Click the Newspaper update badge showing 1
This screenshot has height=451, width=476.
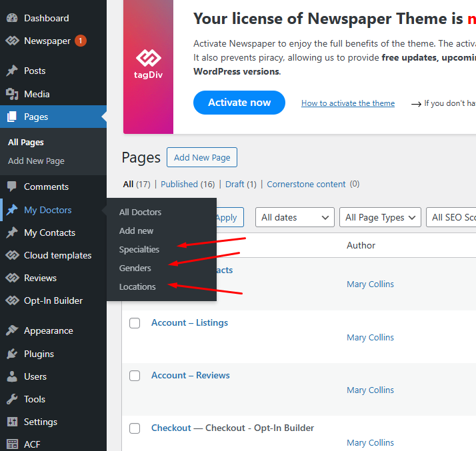tap(81, 41)
